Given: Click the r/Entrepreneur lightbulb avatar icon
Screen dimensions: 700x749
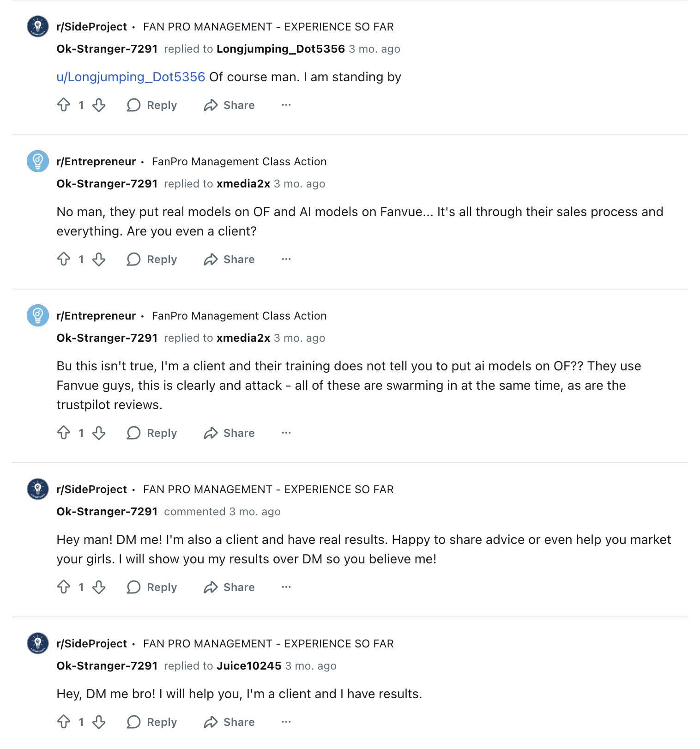Looking at the screenshot, I should [x=37, y=161].
